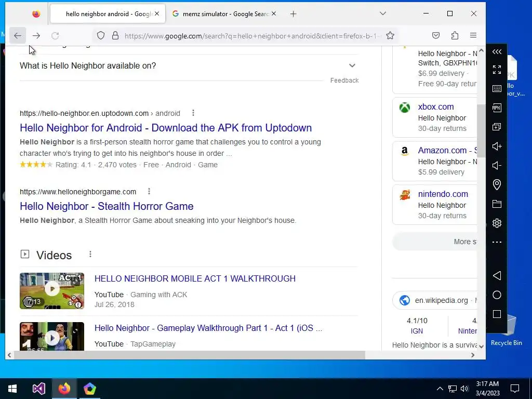Close the hello neighbor android tab

(x=157, y=14)
